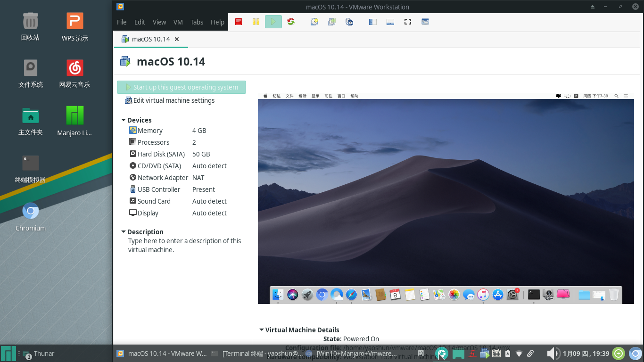644x362 pixels.
Task: Open Messages in the macOS dock
Action: 469,295
